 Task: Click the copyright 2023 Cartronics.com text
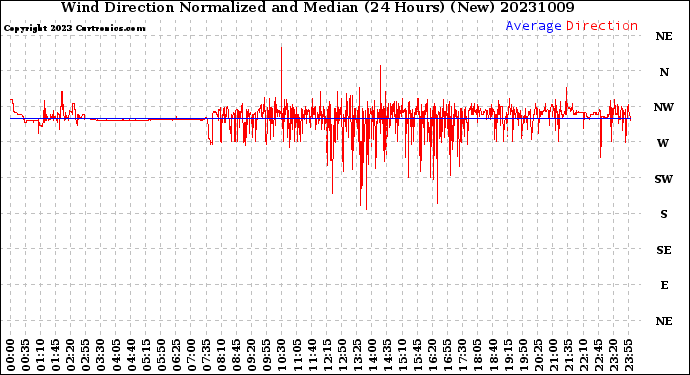[74, 29]
